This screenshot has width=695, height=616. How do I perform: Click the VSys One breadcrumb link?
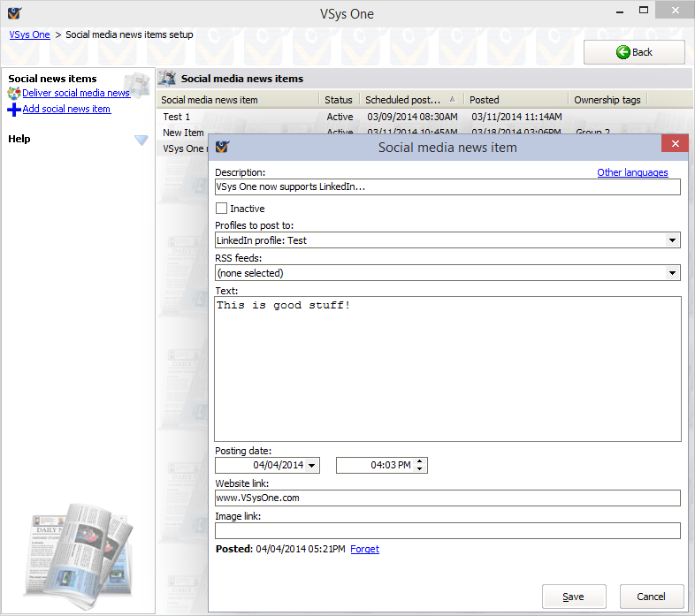pos(29,34)
